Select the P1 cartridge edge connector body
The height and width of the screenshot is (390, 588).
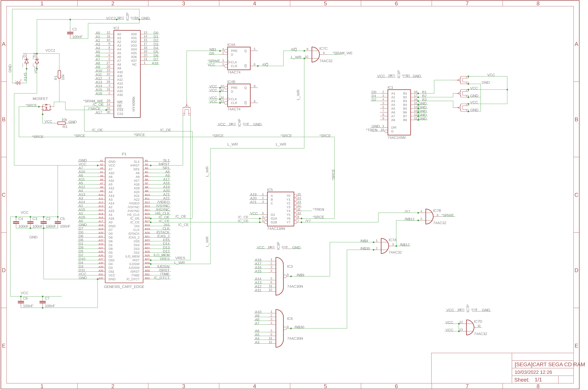pos(124,220)
